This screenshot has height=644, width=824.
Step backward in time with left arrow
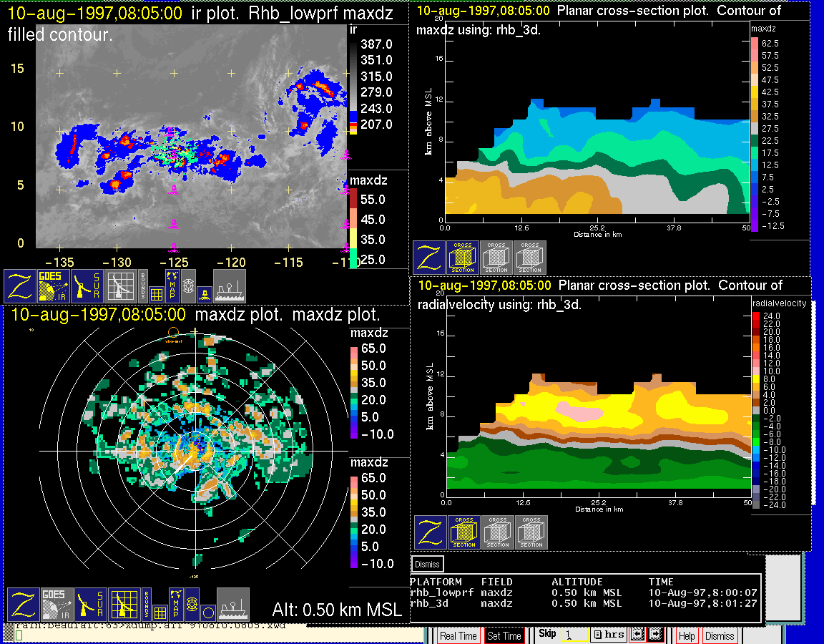pyautogui.click(x=637, y=634)
